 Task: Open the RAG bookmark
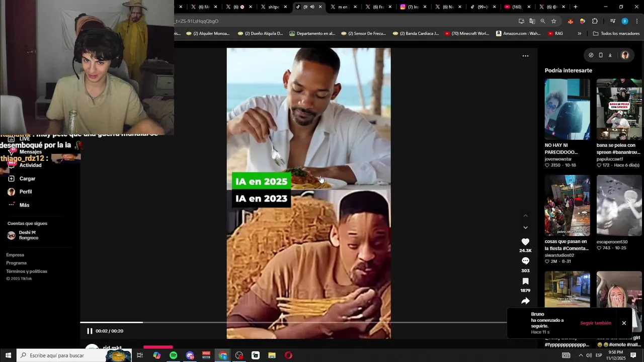coord(555,34)
